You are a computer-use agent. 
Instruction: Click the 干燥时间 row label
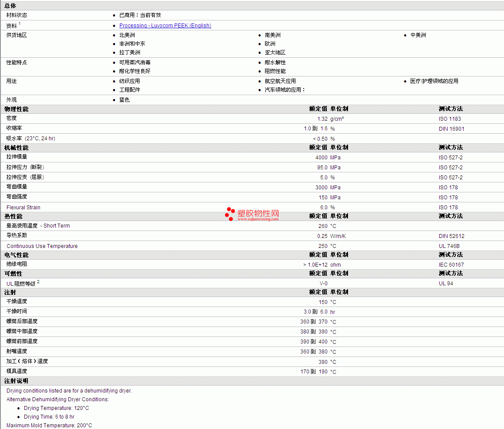(x=17, y=311)
